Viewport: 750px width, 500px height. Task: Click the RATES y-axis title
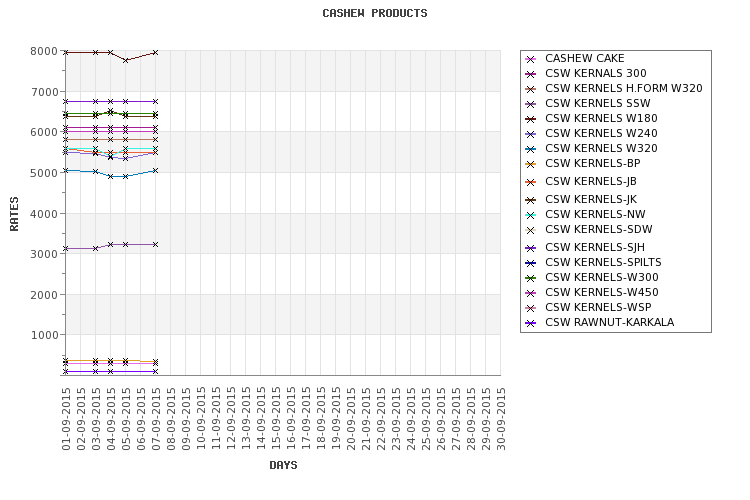tap(14, 213)
